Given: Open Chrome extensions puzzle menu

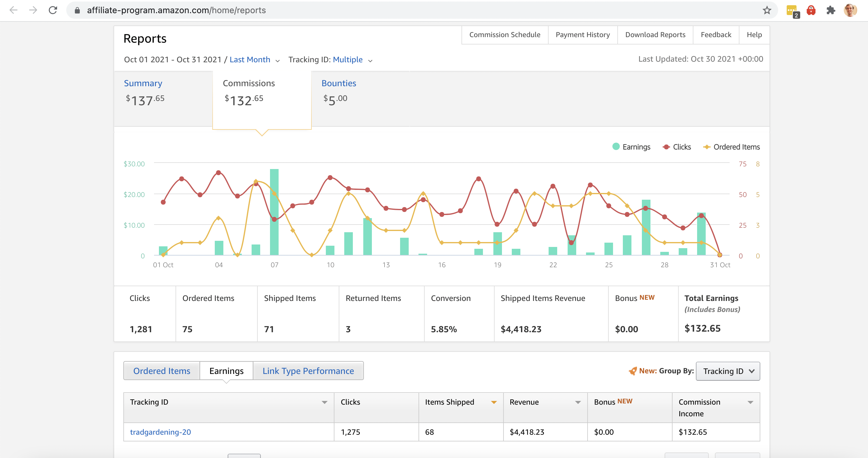Looking at the screenshot, I should [831, 10].
